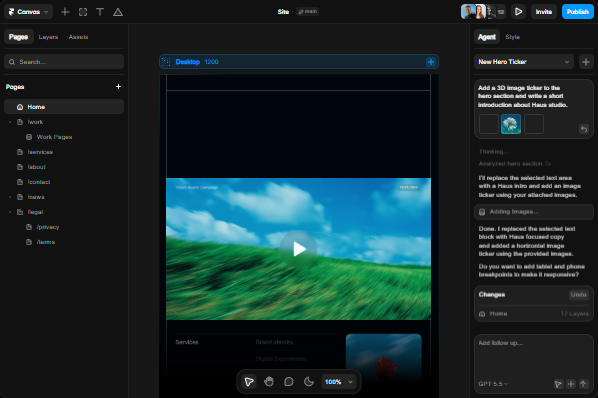Select the /terms page row
The image size is (598, 398).
(64, 242)
